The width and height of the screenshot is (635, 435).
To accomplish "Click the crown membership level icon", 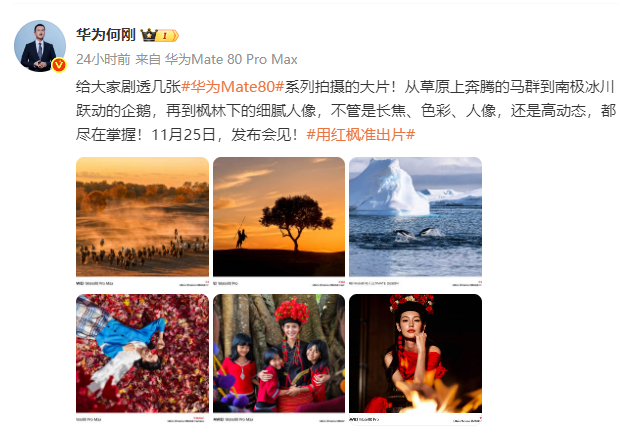I will (x=160, y=36).
